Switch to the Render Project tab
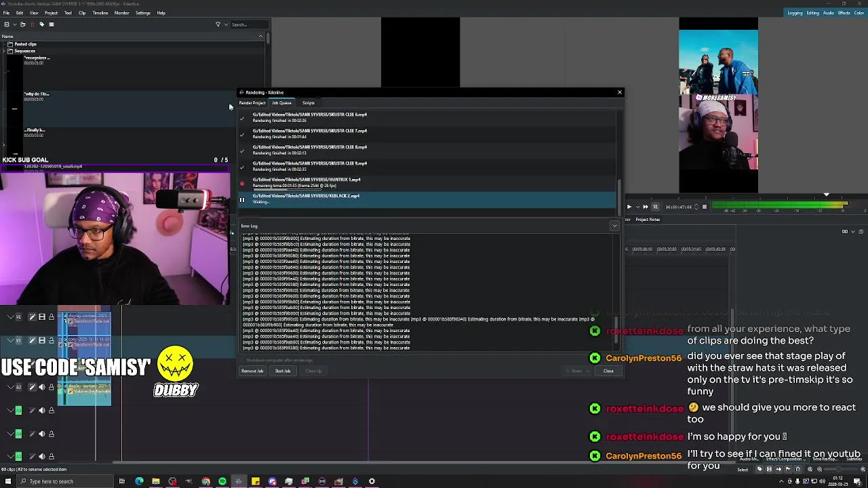Viewport: 868px width, 488px height. (x=252, y=103)
